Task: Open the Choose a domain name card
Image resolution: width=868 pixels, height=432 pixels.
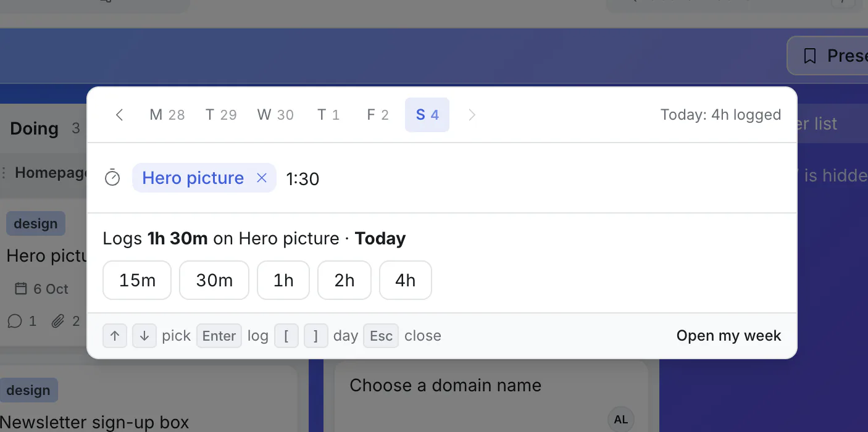Action: click(x=445, y=385)
